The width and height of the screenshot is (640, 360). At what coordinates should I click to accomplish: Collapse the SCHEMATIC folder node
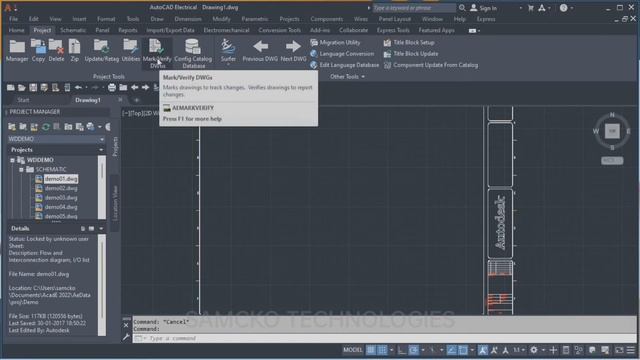click(x=21, y=169)
